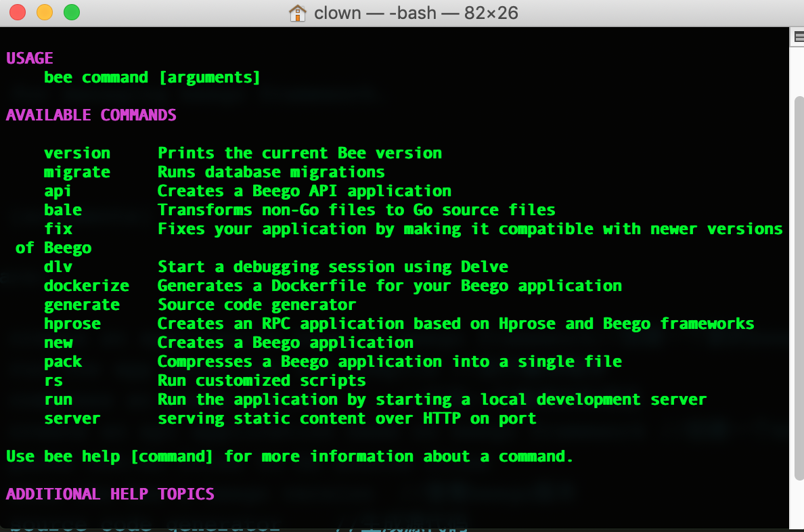804x532 pixels.
Task: Click "Creates a Beego API application" description
Action: click(305, 192)
